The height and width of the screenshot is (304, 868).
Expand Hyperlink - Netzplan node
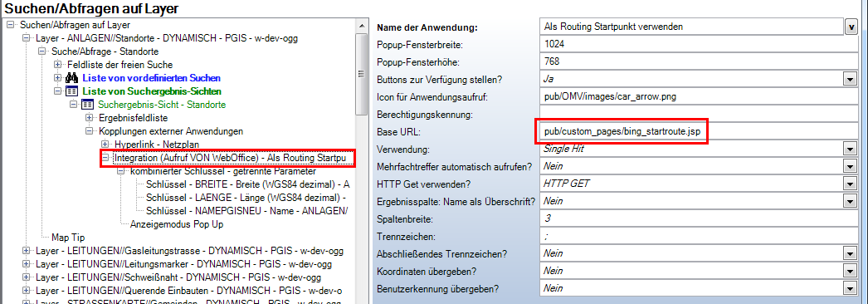[x=105, y=145]
